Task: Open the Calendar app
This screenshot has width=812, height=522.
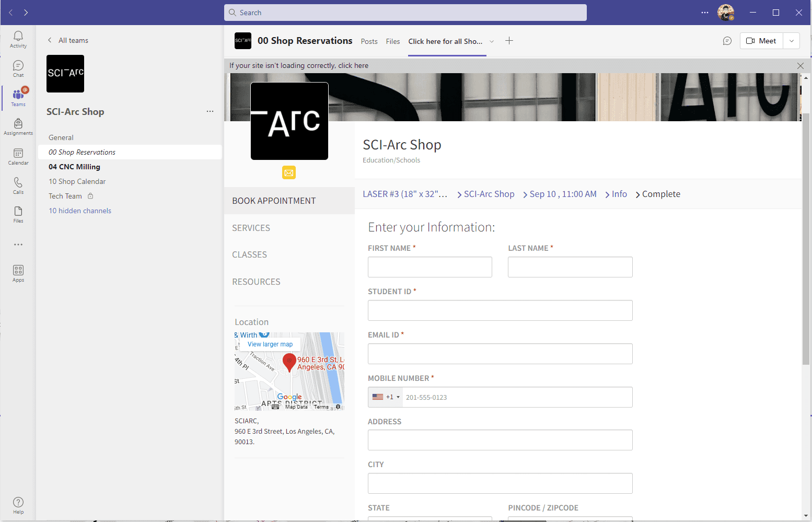Action: [18, 156]
